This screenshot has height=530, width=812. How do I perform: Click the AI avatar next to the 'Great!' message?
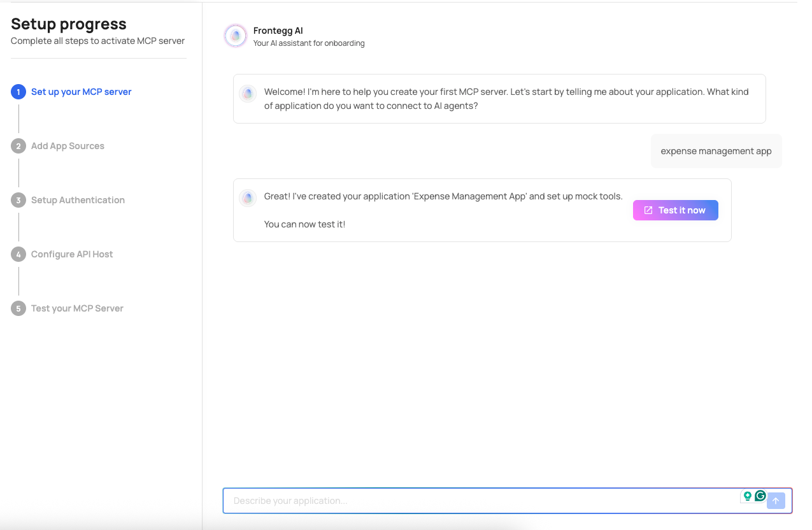click(x=248, y=198)
